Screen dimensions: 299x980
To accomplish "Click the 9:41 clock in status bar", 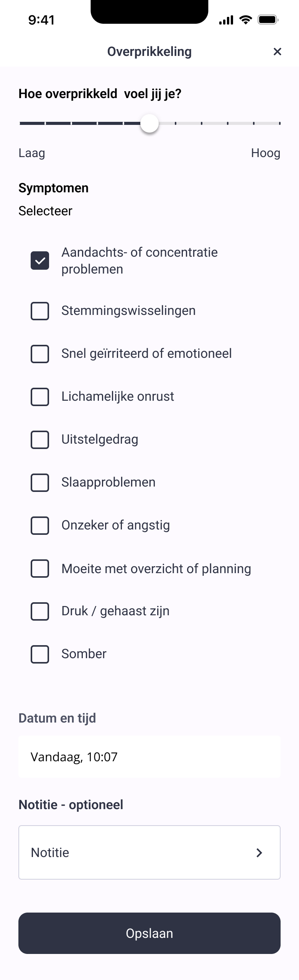I will coord(41,20).
